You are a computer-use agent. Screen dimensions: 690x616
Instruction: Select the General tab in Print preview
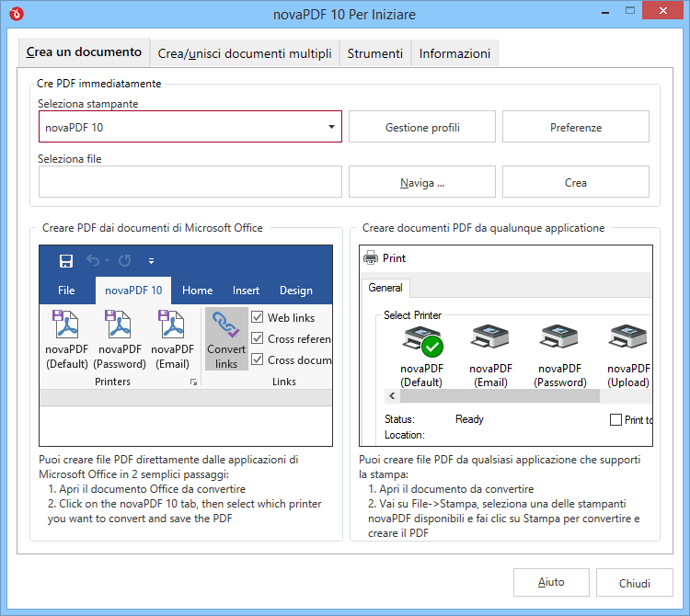tap(385, 288)
